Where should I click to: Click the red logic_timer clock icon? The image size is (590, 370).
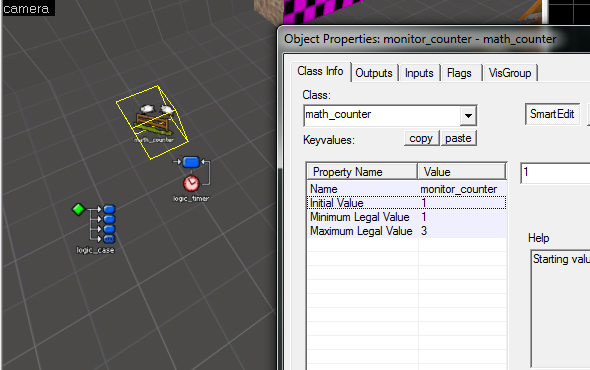tap(191, 183)
